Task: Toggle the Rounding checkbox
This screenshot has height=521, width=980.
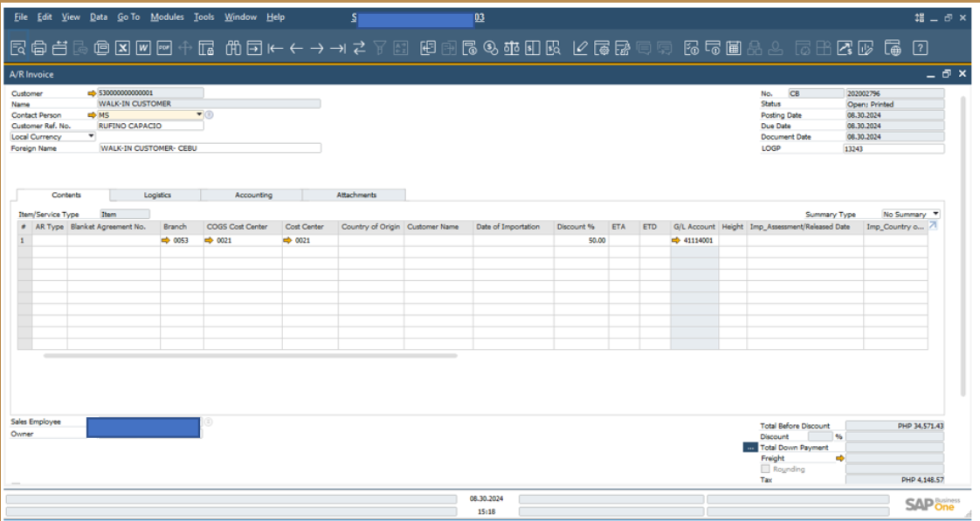Action: (x=765, y=469)
